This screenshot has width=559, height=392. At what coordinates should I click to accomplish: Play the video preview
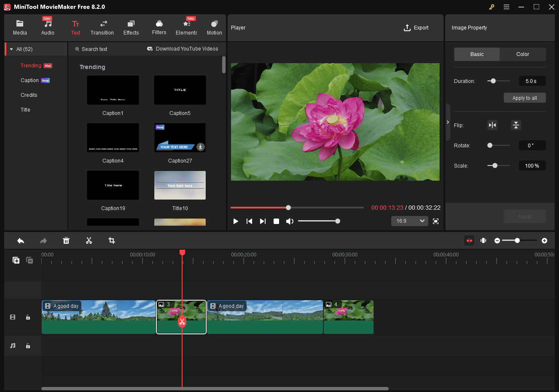236,221
